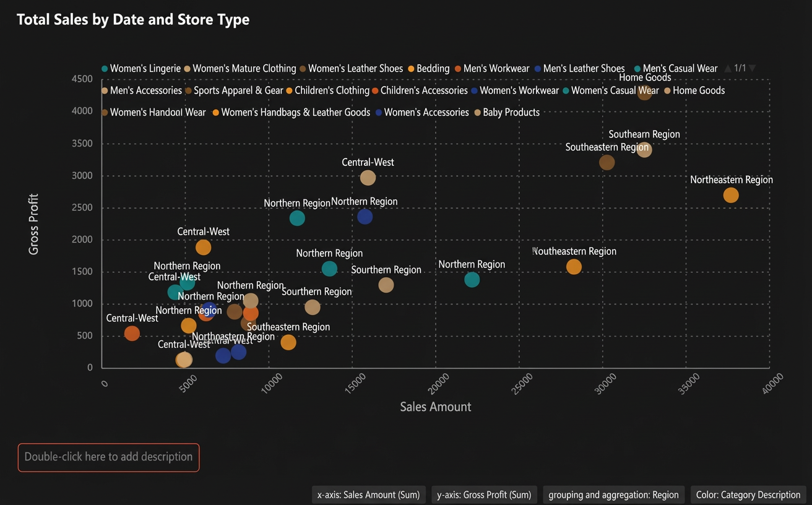Toggle Men's Leather Shoes legend entry
This screenshot has width=812, height=505.
point(579,68)
